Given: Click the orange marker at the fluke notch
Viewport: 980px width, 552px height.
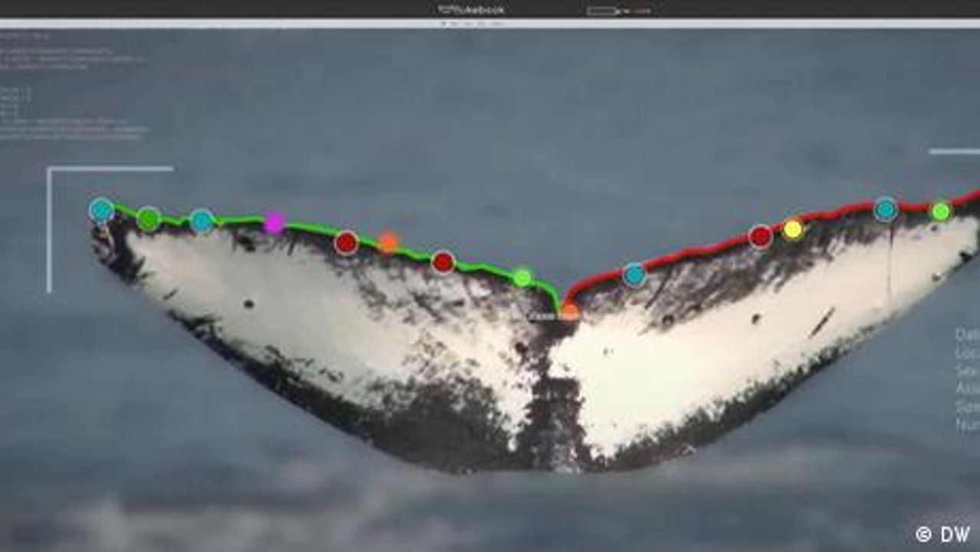Looking at the screenshot, I should click(569, 311).
